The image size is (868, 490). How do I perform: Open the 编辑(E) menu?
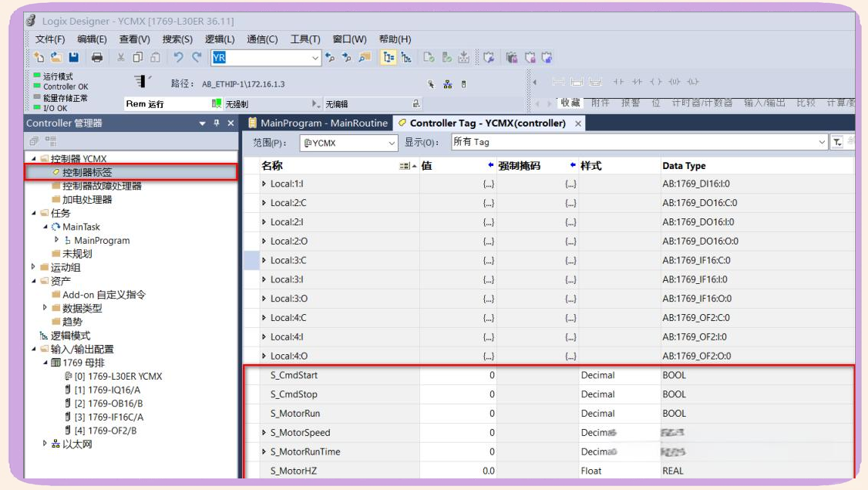click(x=92, y=39)
